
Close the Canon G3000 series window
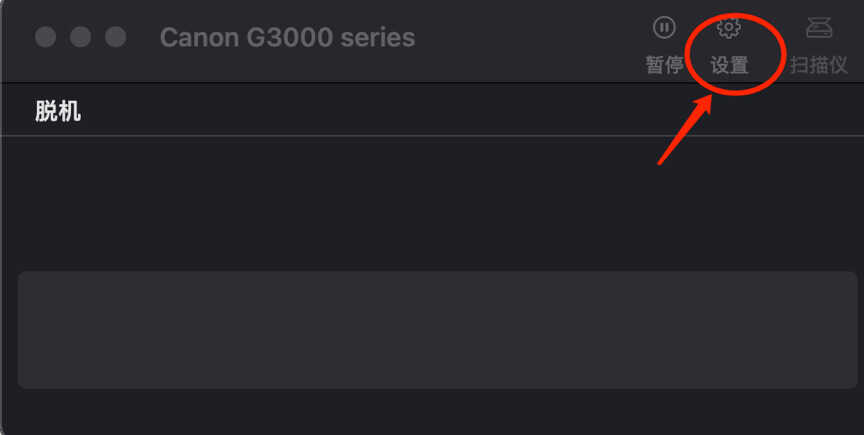45,37
